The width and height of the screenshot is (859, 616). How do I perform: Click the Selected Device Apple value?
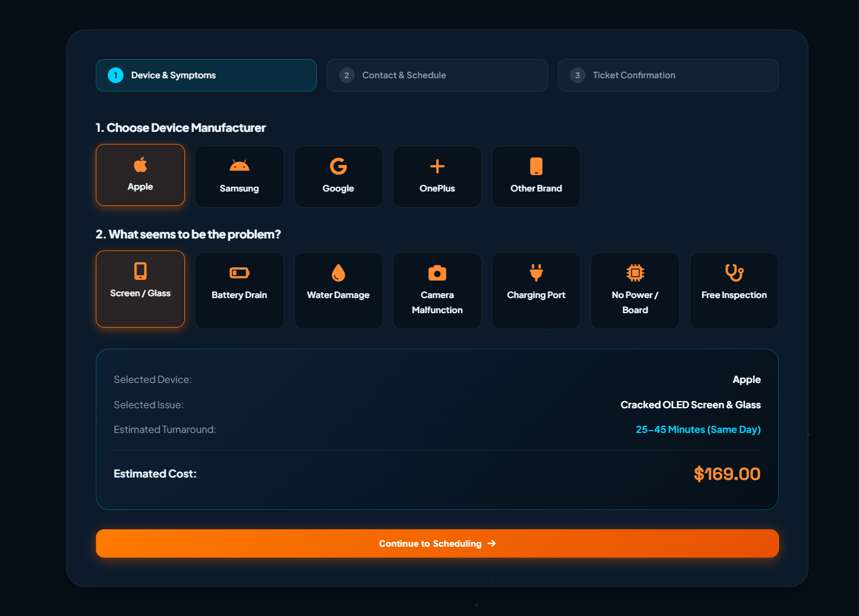tap(746, 379)
